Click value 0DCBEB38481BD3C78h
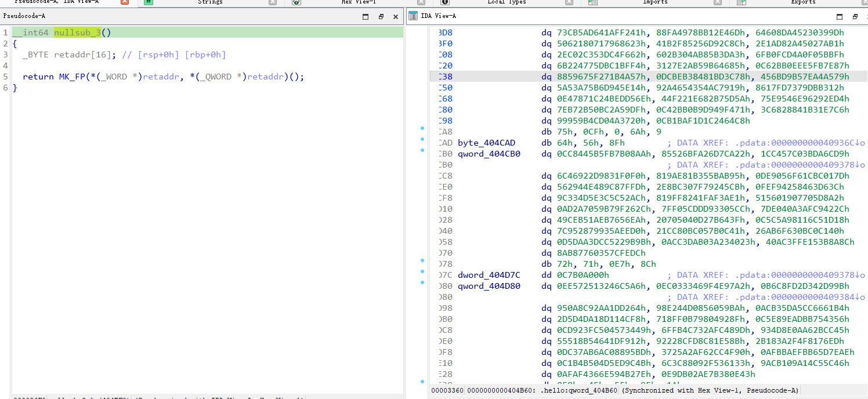This screenshot has width=868, height=399. tap(704, 77)
